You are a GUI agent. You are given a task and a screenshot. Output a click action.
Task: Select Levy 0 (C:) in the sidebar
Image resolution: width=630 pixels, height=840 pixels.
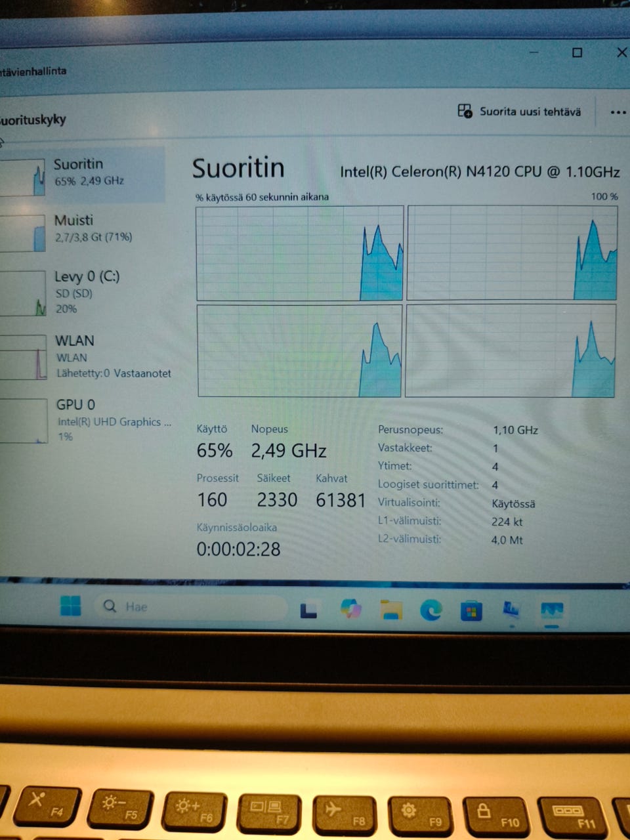point(81,292)
